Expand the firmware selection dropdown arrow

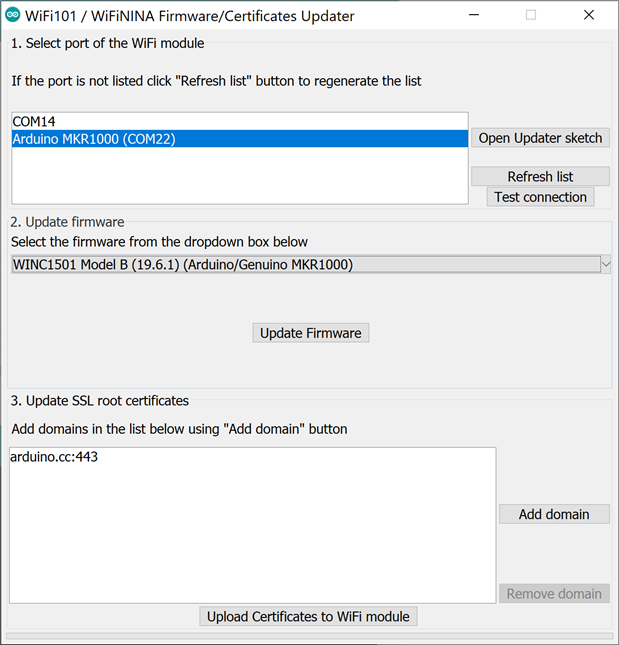tap(605, 264)
